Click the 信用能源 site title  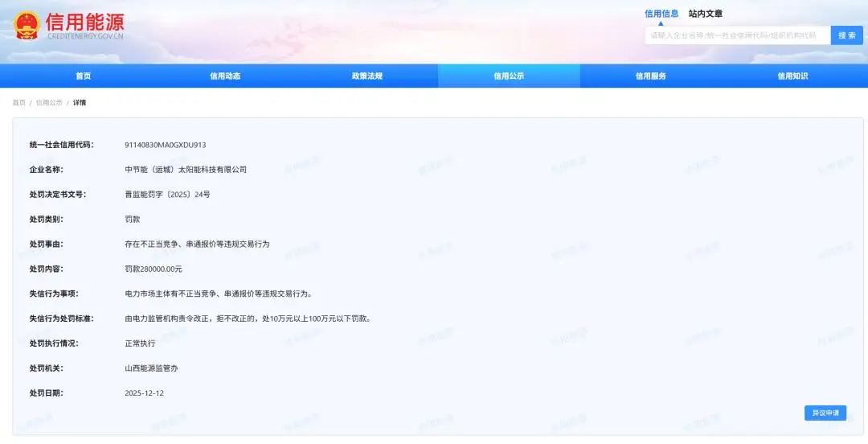[x=85, y=22]
